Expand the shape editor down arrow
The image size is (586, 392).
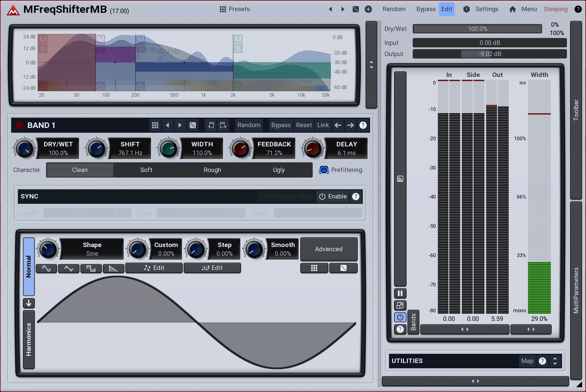(x=29, y=303)
